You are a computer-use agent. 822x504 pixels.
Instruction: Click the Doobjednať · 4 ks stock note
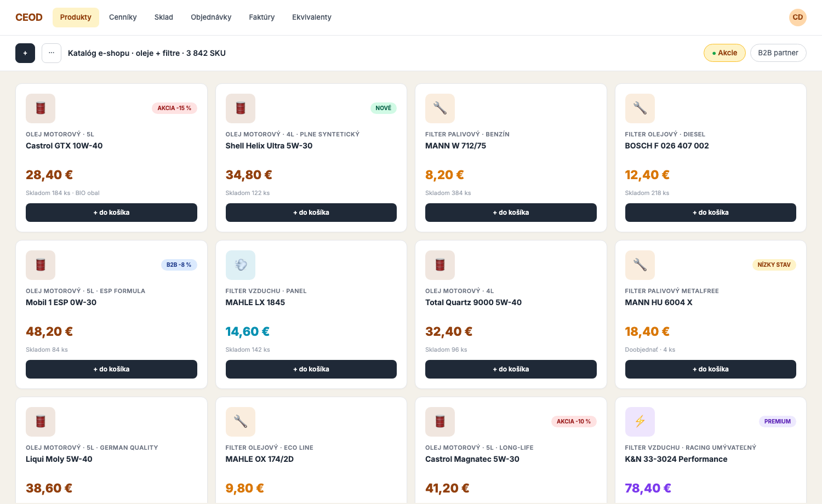click(650, 350)
